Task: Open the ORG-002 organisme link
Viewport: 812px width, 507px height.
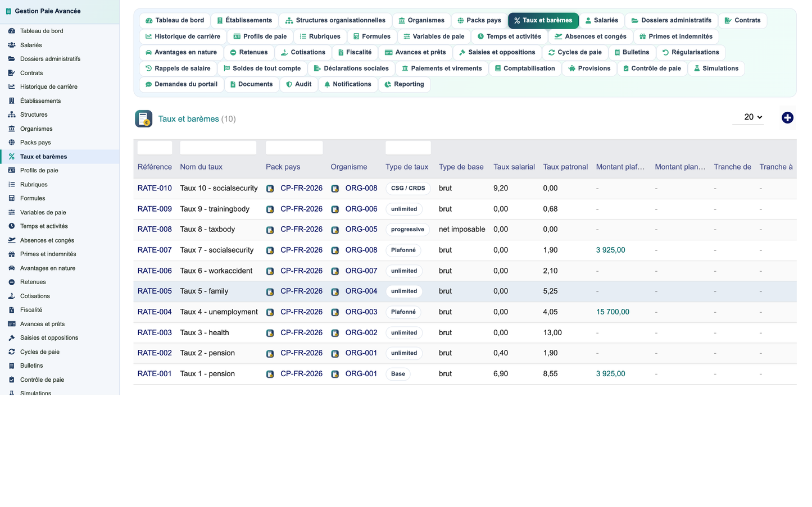Action: click(x=361, y=332)
